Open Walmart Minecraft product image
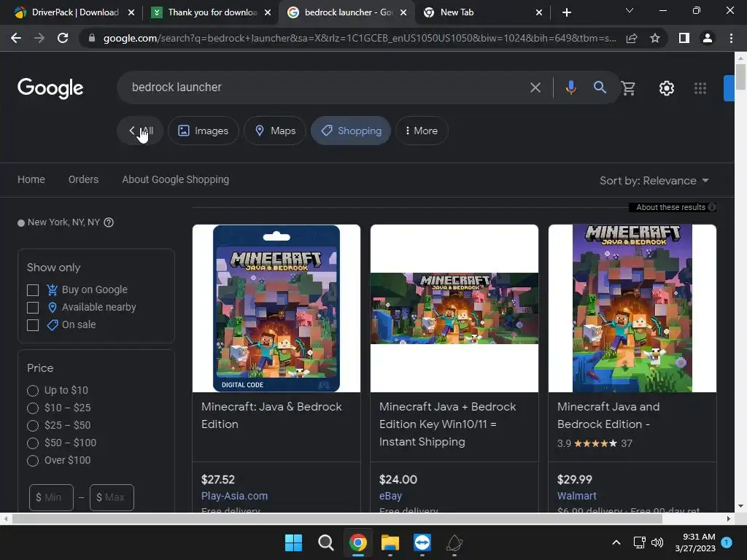Viewport: 747px width, 560px height. tap(632, 308)
